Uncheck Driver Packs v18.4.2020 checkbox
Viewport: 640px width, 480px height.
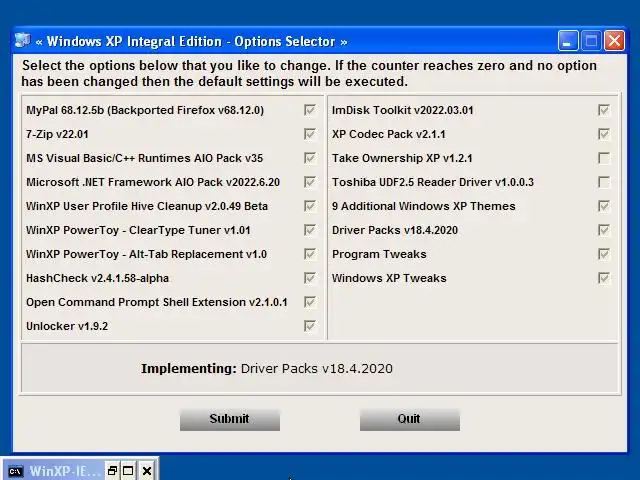click(x=604, y=230)
